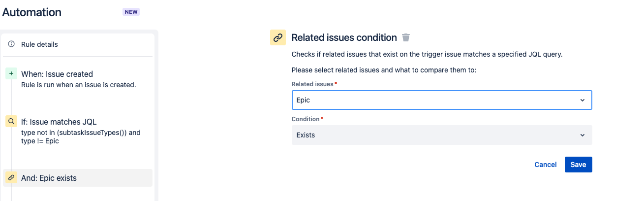This screenshot has width=644, height=201.
Task: Click the Related issues condition heading text
Action: tap(344, 37)
